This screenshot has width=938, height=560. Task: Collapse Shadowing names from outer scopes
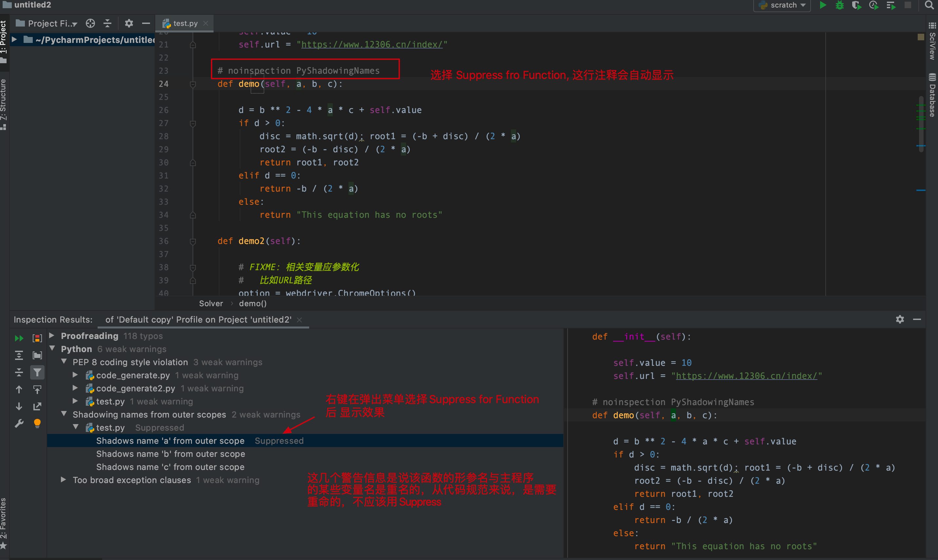[64, 414]
